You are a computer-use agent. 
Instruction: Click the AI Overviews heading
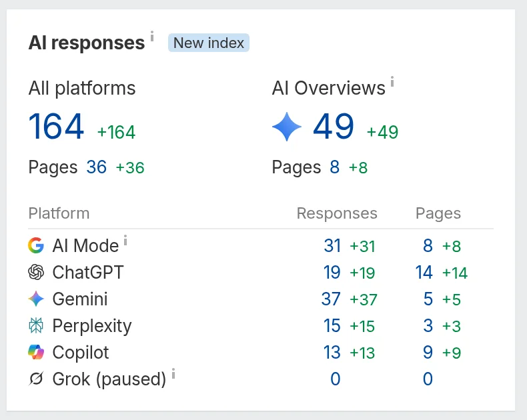pyautogui.click(x=329, y=88)
